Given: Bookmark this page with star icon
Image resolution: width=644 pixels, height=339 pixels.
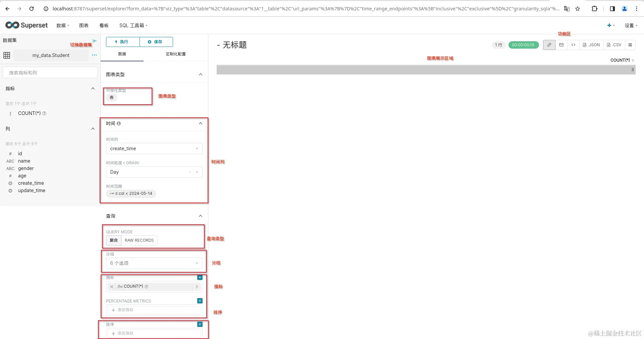Looking at the screenshot, I should coord(578,9).
